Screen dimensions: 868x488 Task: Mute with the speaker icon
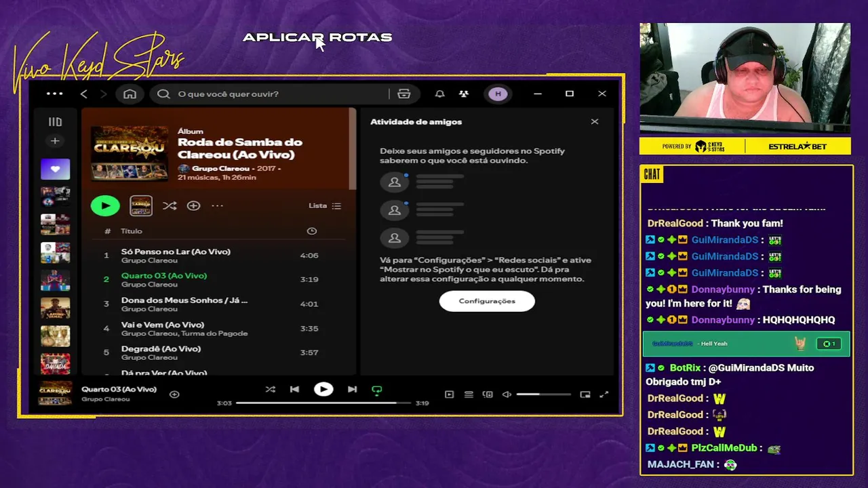tap(507, 394)
